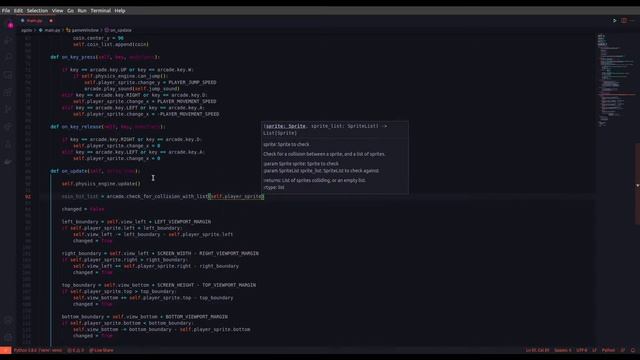Click the LF line ending indicator
This screenshot has width=640, height=360.
pyautogui.click(x=594, y=350)
